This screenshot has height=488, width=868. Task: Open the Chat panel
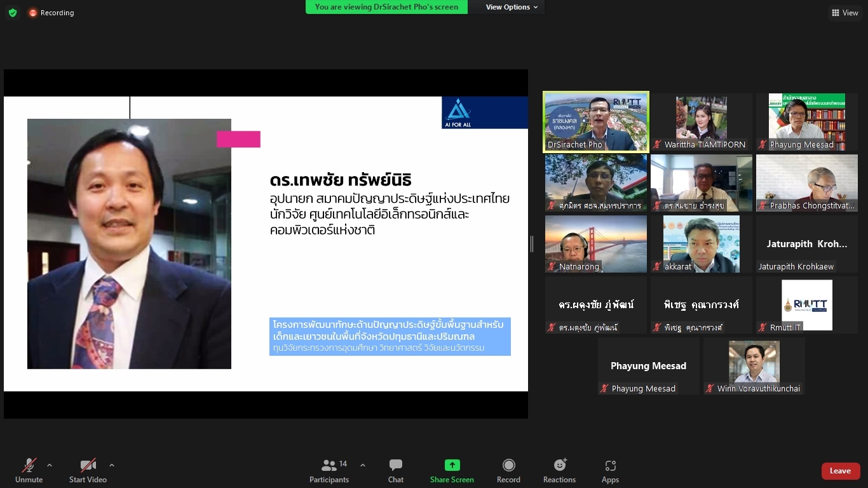point(395,471)
